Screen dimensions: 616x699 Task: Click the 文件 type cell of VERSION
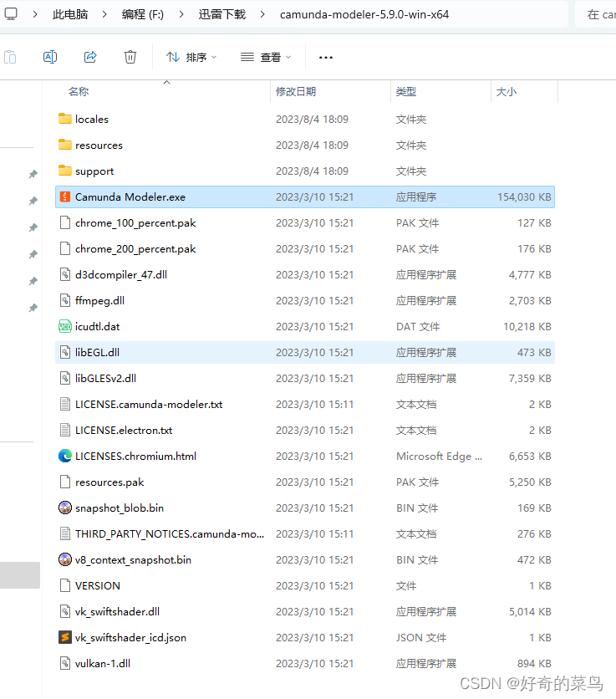coord(405,586)
